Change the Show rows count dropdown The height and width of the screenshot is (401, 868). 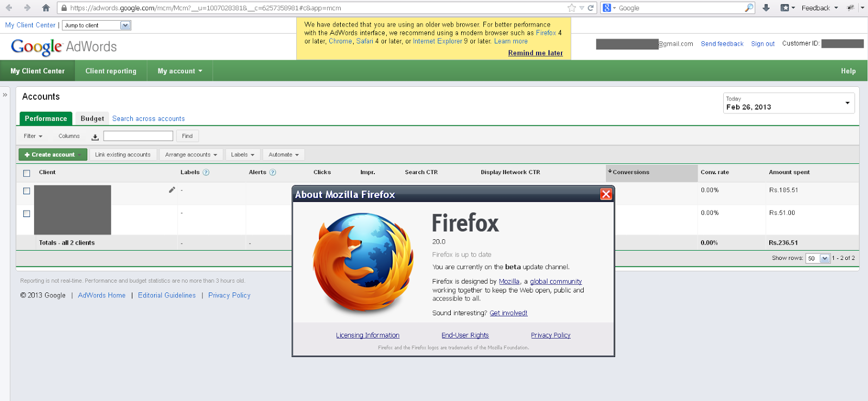pyautogui.click(x=818, y=258)
